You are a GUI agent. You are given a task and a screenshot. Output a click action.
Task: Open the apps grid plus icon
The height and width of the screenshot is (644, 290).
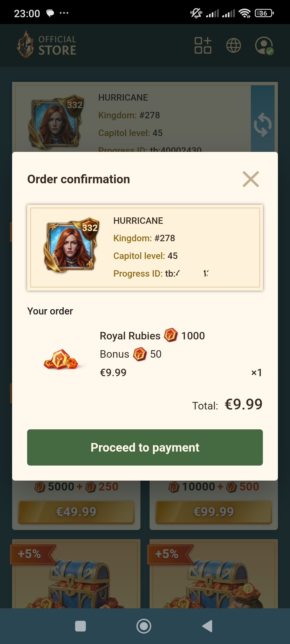click(x=203, y=45)
